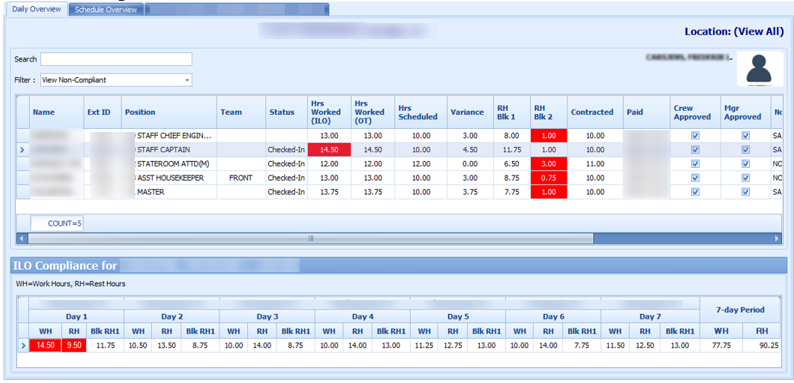Select the MASTER position cell
Screen dimensions: 794x383
(169, 193)
